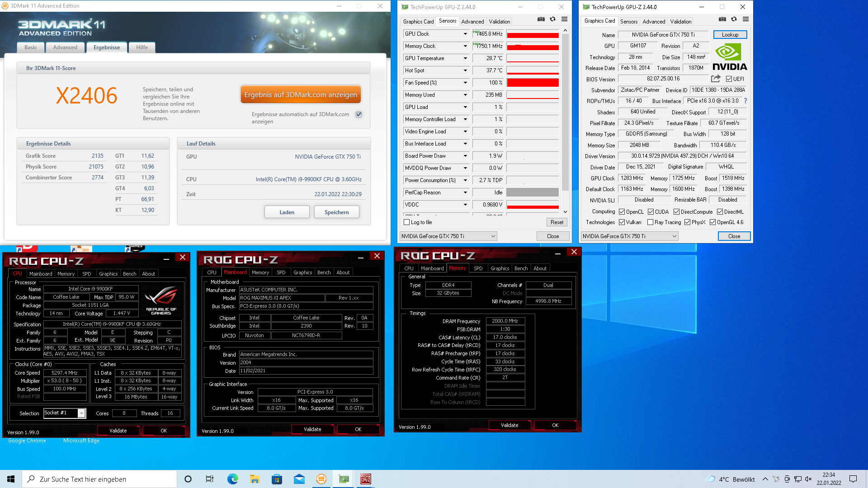
Task: Click the camera icon in GPU-Z Graphics Card window
Action: click(x=722, y=19)
